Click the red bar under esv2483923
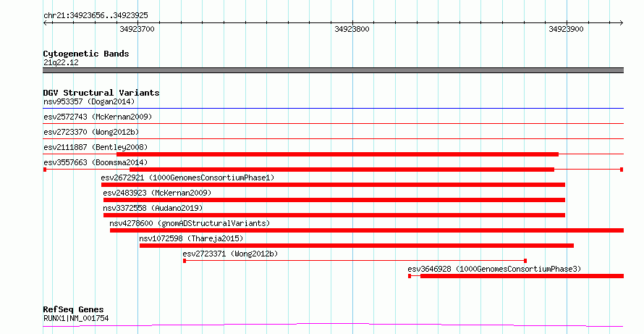Image resolution: width=644 pixels, height=334 pixels. pos(334,200)
